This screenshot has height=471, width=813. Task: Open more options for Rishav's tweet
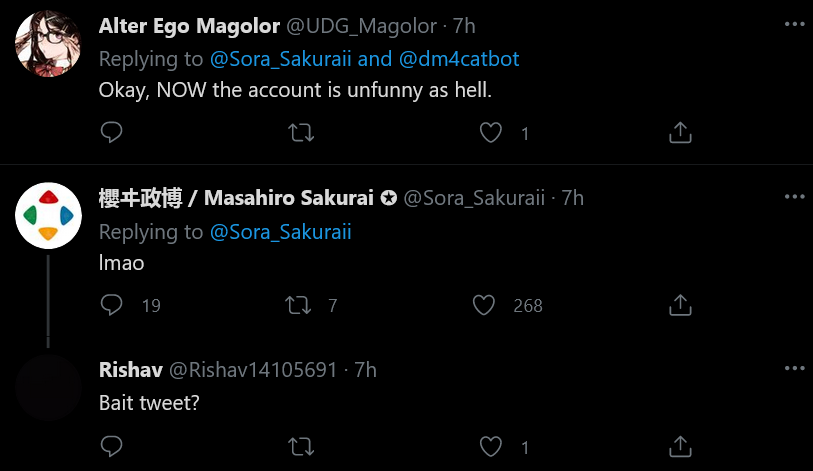tap(794, 368)
